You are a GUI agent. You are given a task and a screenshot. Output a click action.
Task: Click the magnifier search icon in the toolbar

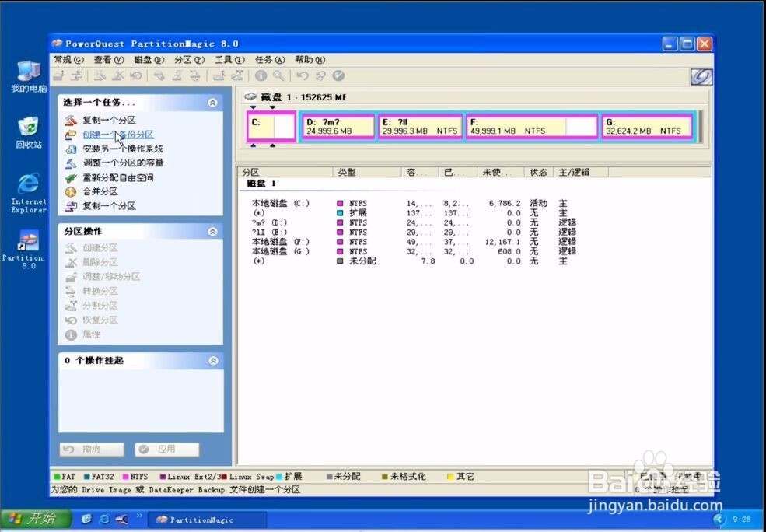coord(278,75)
